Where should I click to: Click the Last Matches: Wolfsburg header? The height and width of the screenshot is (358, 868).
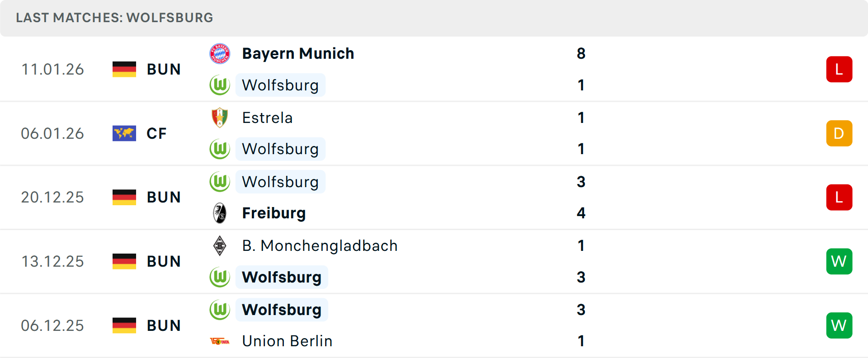tap(114, 18)
